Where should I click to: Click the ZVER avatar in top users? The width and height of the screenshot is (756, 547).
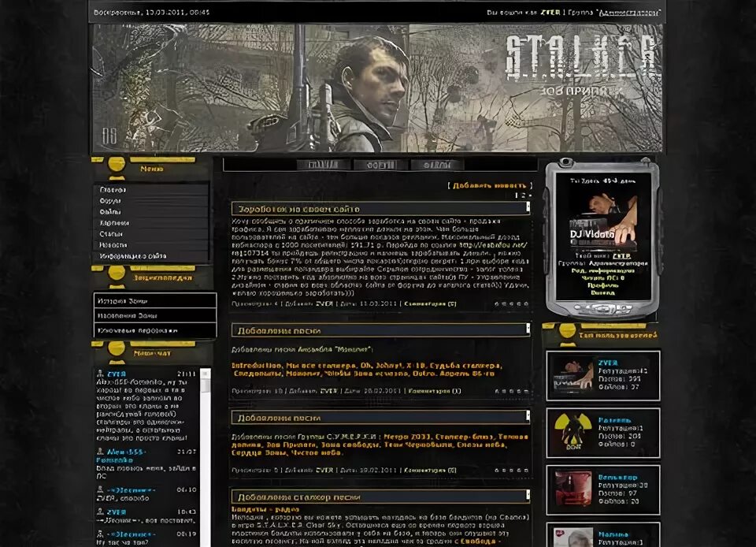[573, 375]
